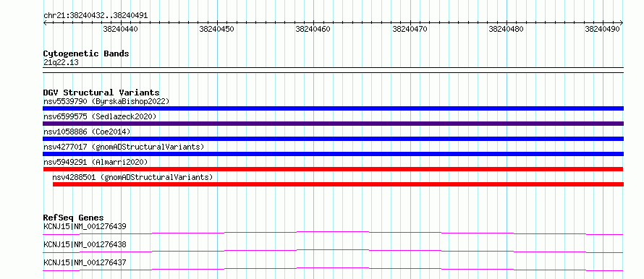
Task: Click ruler position 38240460
Action: point(313,29)
